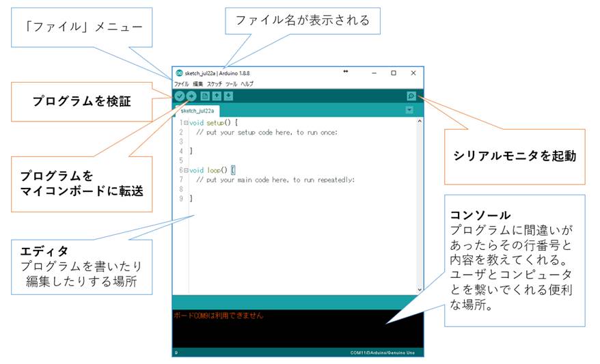This screenshot has height=364, width=600.
Task: Maximize the Arduino window
Action: (394, 73)
